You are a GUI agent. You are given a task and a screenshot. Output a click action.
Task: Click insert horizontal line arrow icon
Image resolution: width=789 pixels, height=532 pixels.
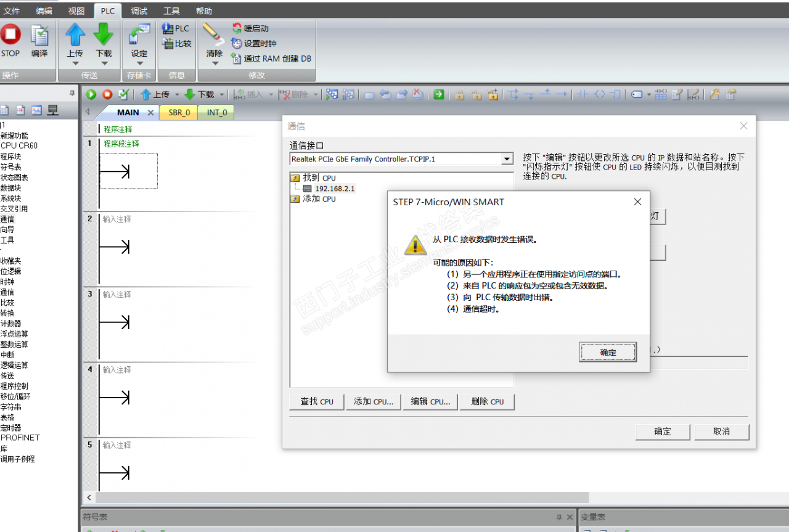tap(561, 94)
